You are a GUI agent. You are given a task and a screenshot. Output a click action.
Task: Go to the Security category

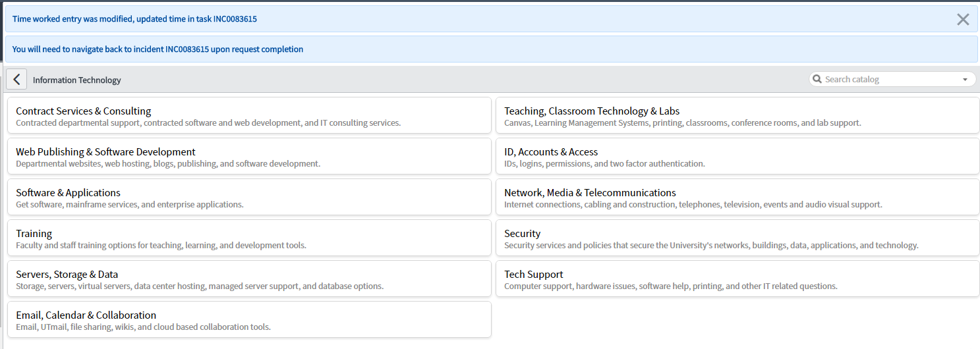737,238
